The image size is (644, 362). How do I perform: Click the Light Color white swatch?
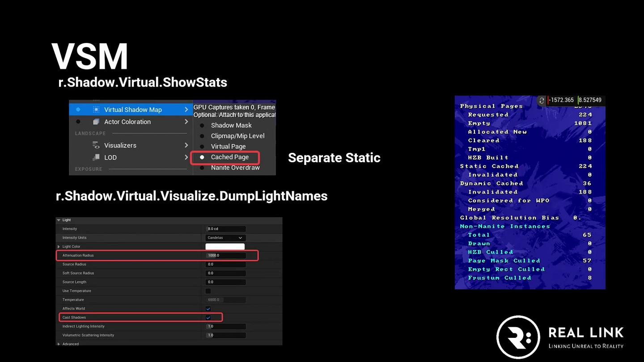225,247
